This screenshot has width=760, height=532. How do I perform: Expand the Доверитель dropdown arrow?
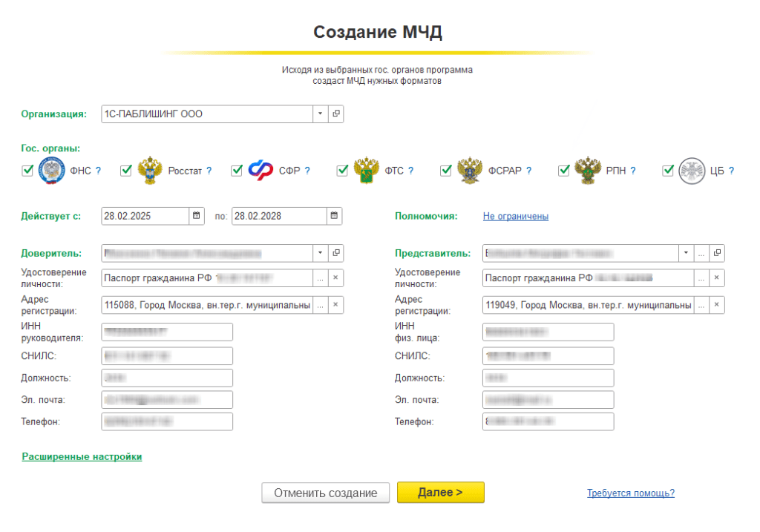click(x=319, y=253)
